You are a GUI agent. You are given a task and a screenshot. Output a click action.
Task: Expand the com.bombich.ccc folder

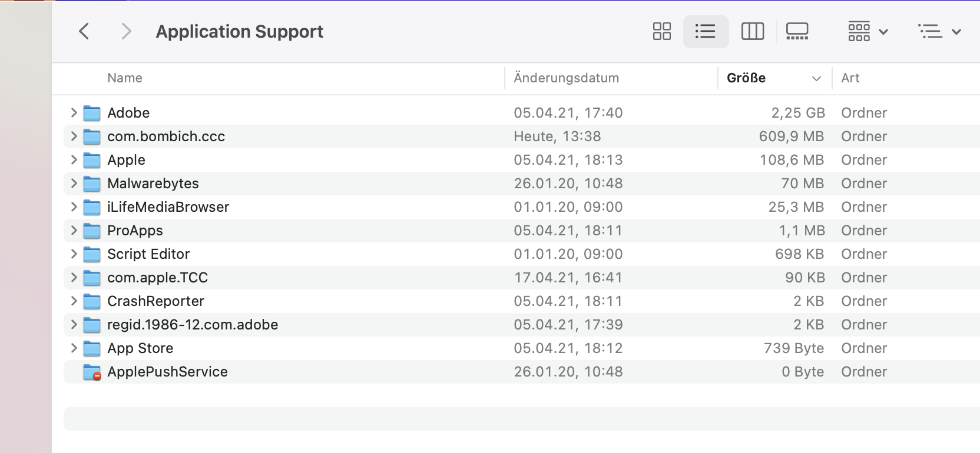click(74, 136)
